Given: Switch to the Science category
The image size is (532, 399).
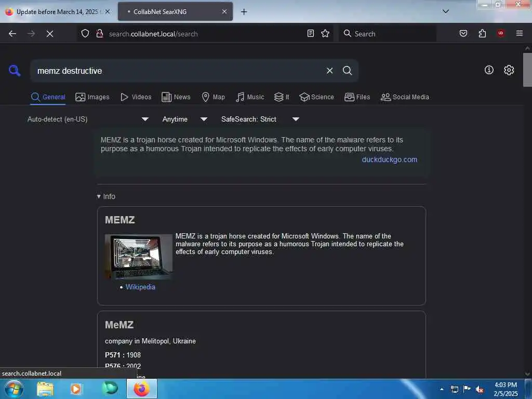Looking at the screenshot, I should coord(316,97).
